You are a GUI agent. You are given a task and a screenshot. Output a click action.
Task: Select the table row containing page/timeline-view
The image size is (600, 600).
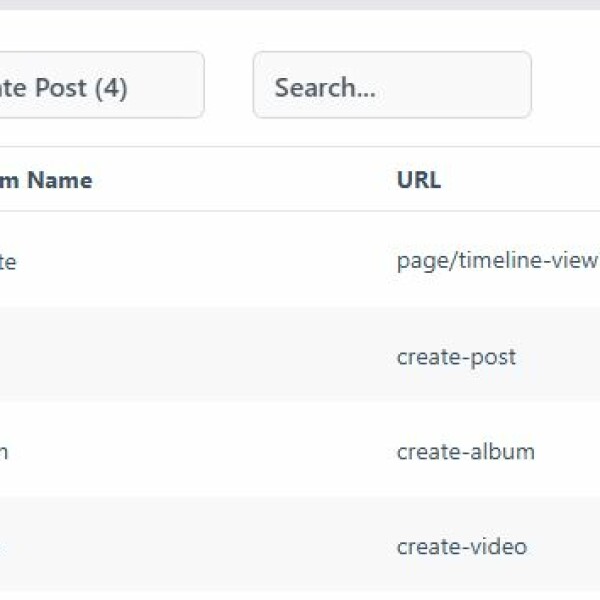click(x=250, y=262)
